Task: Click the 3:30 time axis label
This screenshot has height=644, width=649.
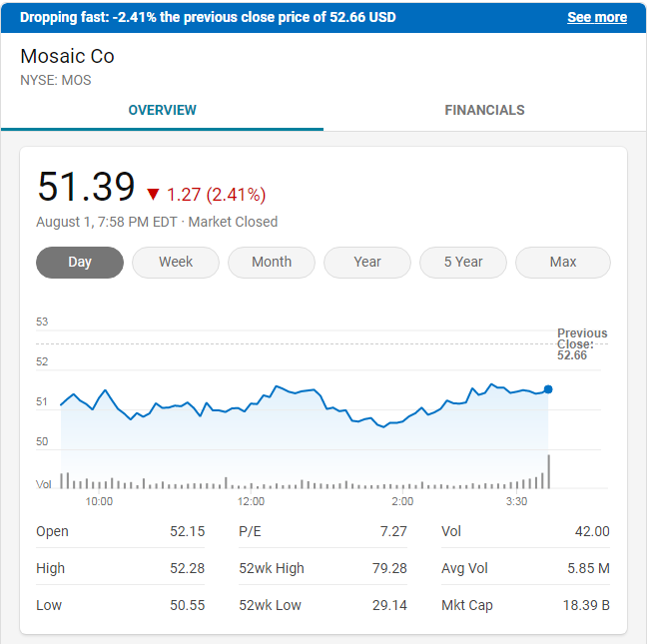Action: pos(516,501)
